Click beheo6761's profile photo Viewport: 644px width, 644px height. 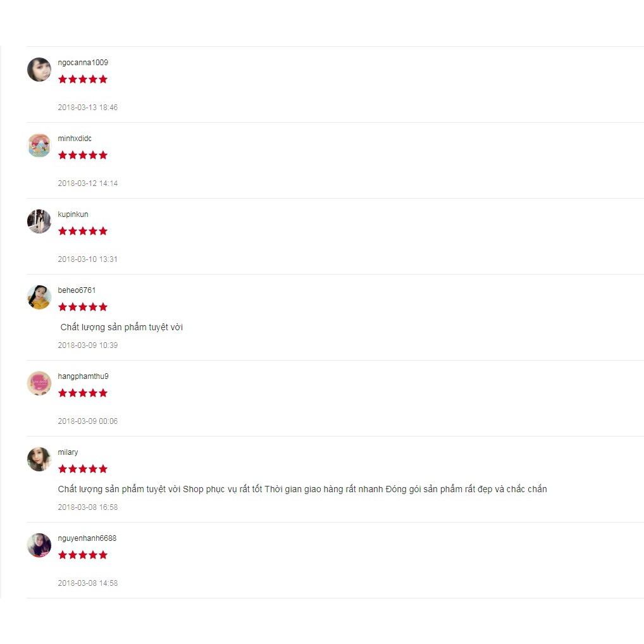tap(39, 297)
